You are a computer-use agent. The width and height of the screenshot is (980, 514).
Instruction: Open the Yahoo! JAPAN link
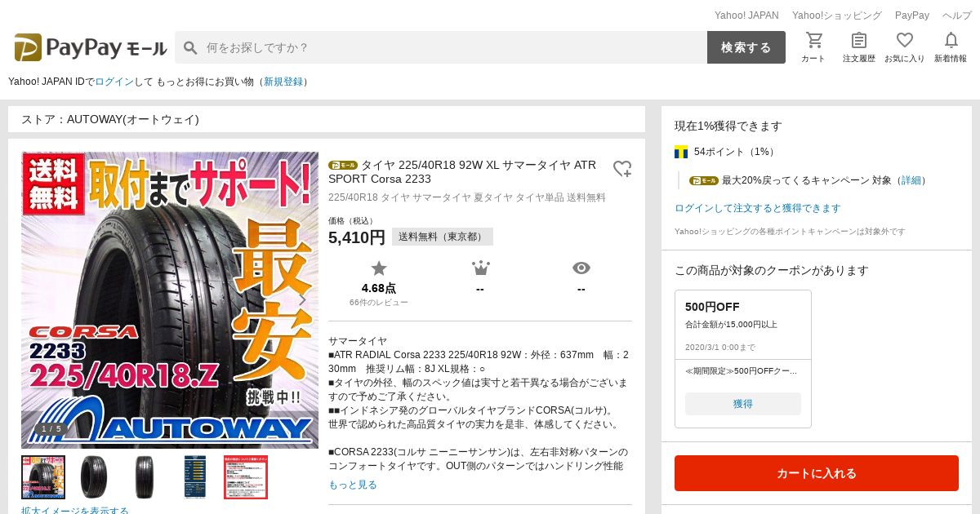point(746,16)
